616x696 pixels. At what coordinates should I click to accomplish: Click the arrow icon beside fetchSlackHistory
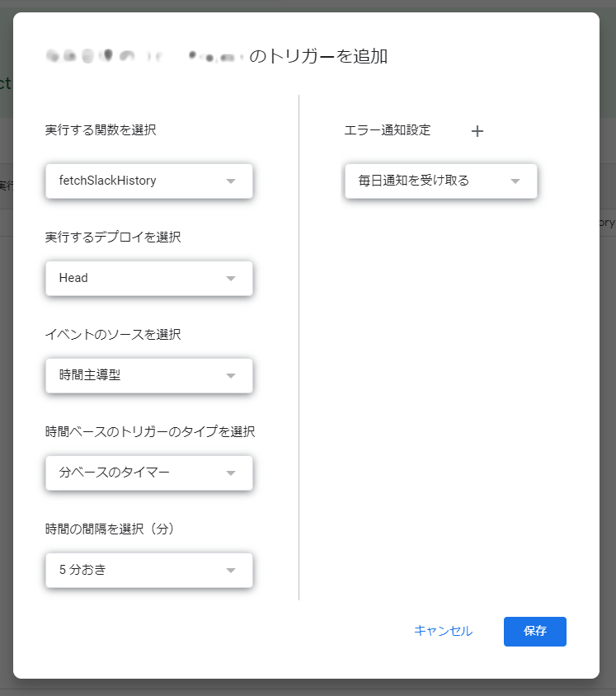click(x=231, y=181)
